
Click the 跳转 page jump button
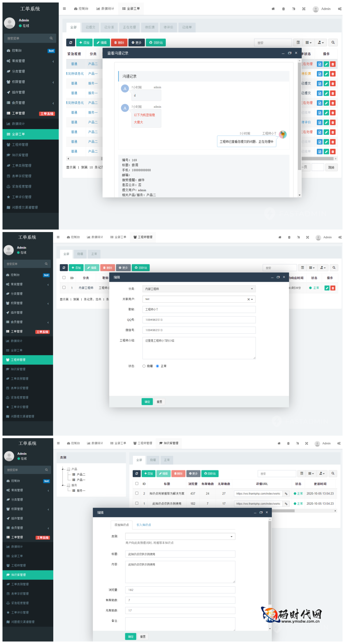click(331, 168)
